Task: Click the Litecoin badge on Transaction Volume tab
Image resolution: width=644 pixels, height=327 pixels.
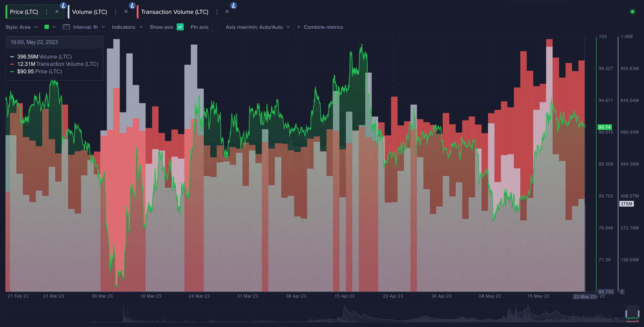Action: (x=234, y=5)
